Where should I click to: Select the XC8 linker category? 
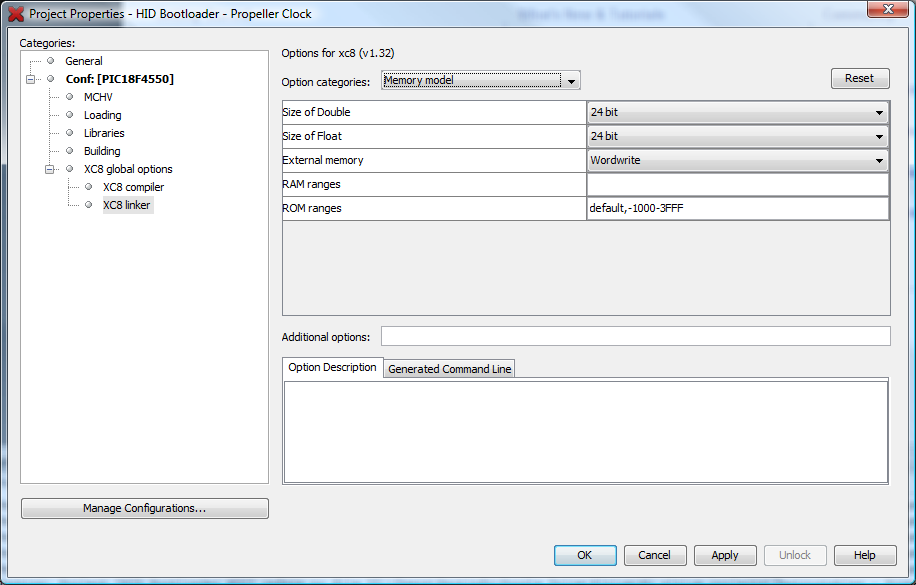[x=126, y=205]
